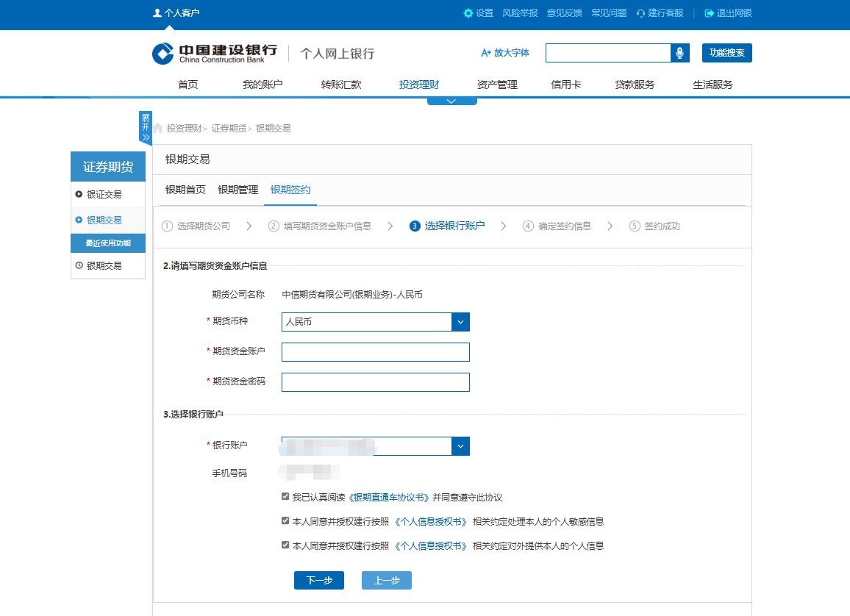This screenshot has height=616, width=850.
Task: Click 投资理财 breadcrumb link
Action: click(x=185, y=129)
